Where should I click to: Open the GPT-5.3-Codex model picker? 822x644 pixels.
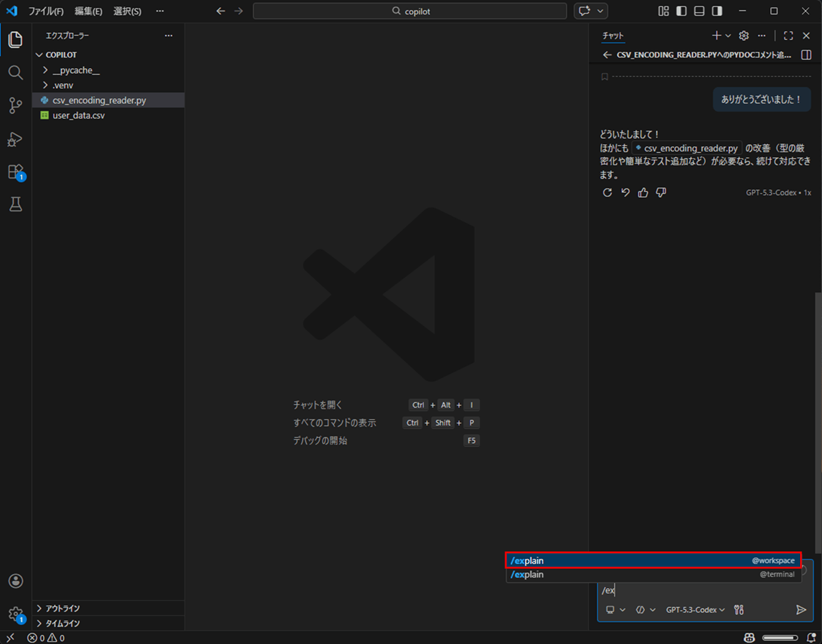(695, 609)
